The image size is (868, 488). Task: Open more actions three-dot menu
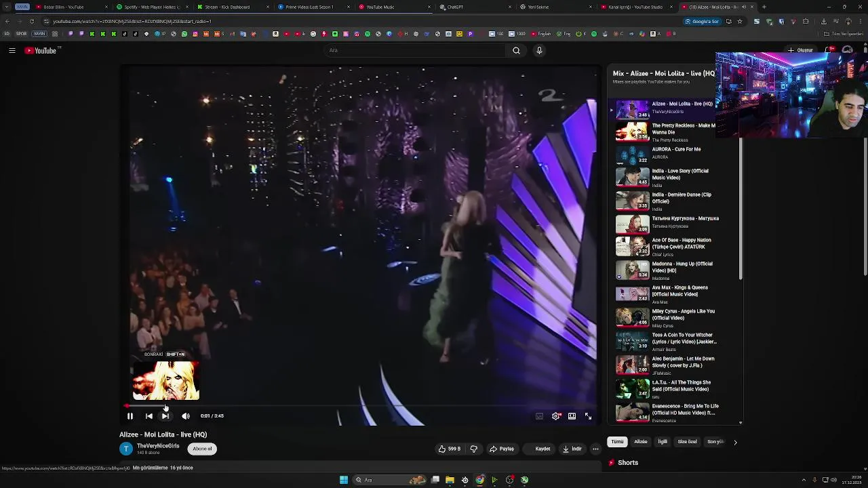(x=595, y=449)
